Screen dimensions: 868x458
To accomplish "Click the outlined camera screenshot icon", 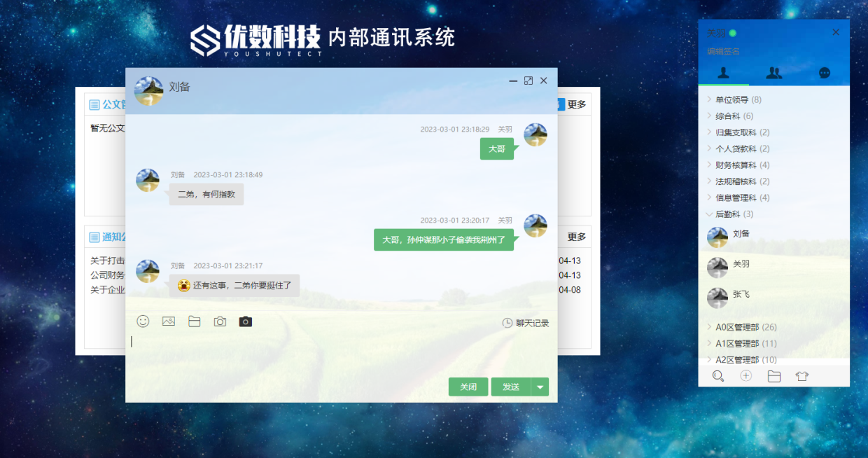I will pos(220,321).
